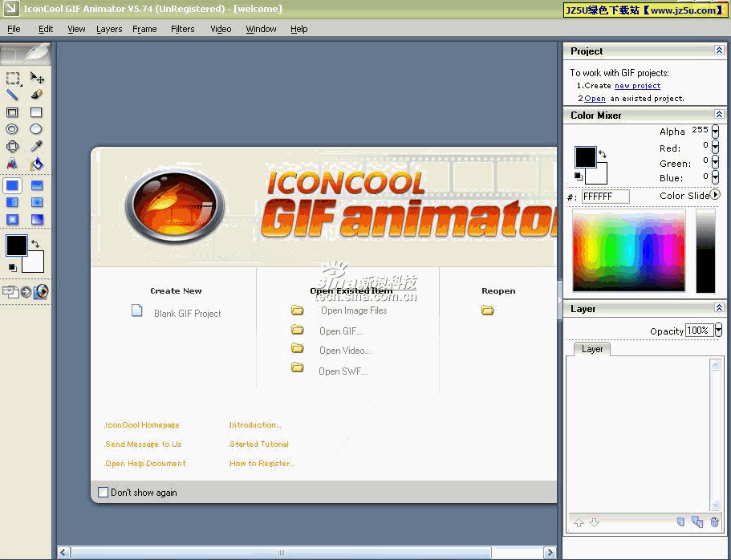Reset toolbox colors to default black/white
The width and height of the screenshot is (731, 560).
[13, 267]
